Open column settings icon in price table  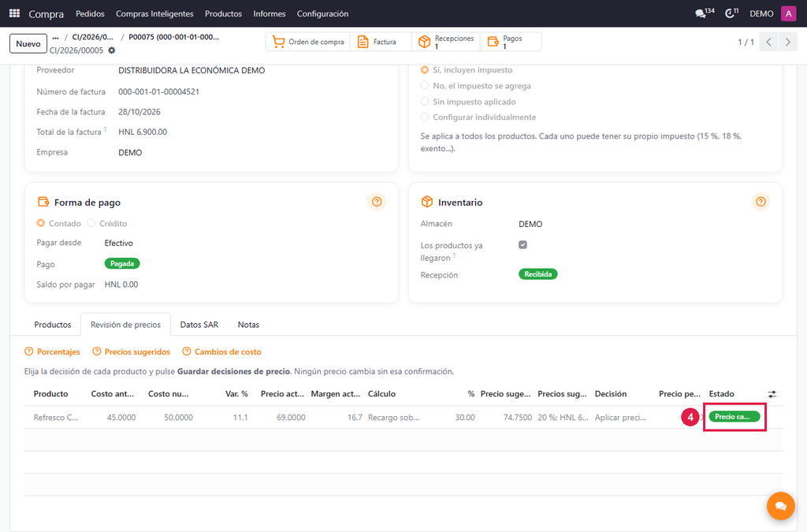point(772,394)
